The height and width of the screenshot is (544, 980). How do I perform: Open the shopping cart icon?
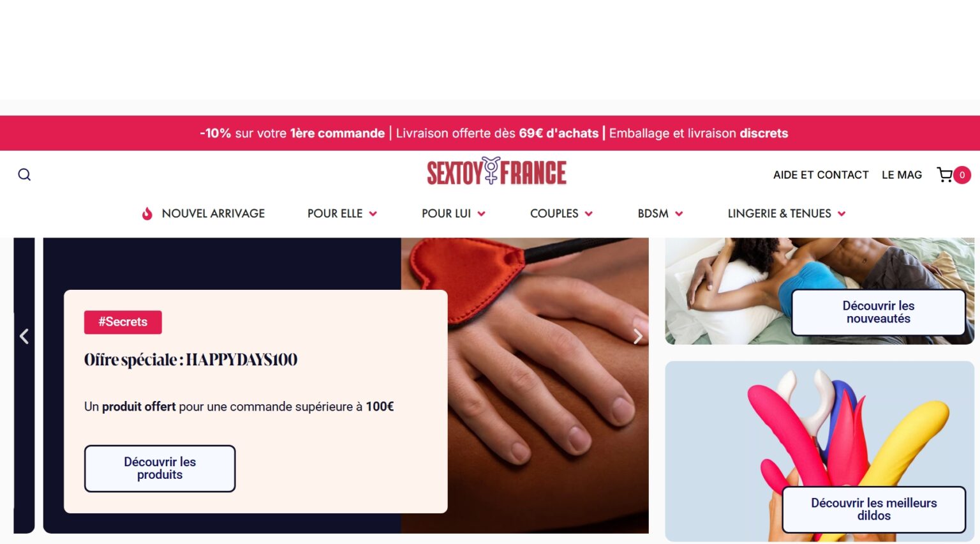pos(944,174)
